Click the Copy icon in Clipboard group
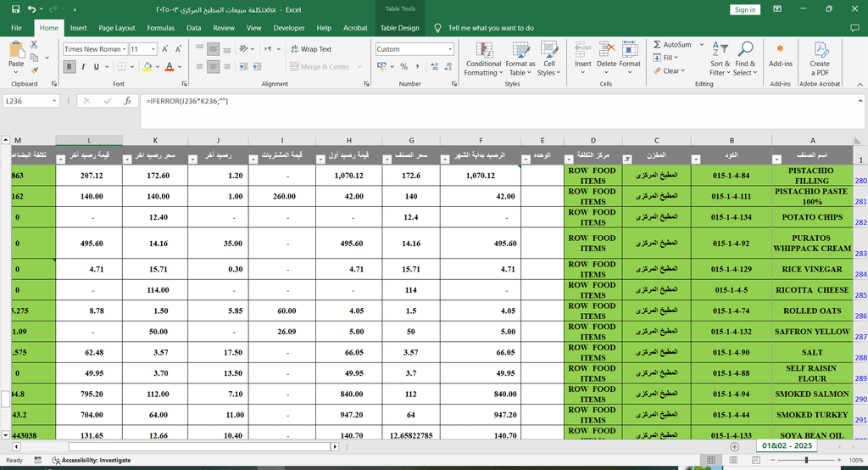This screenshot has width=868, height=470. [x=34, y=57]
